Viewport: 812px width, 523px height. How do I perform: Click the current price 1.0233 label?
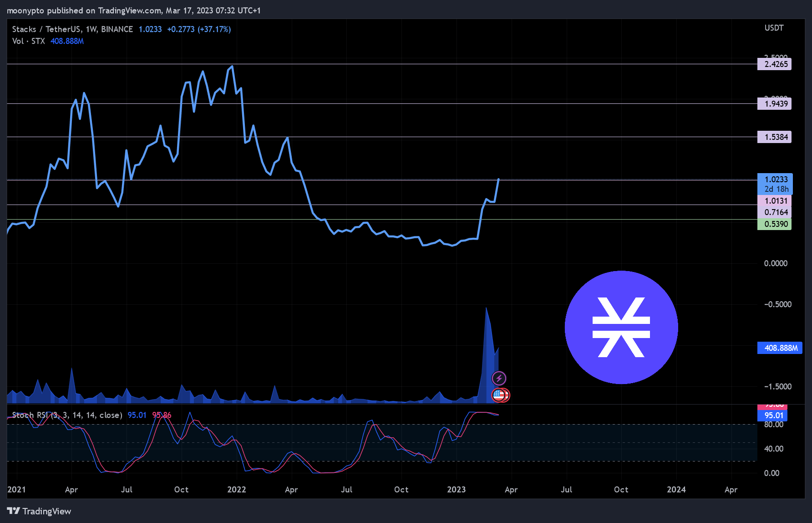(775, 179)
